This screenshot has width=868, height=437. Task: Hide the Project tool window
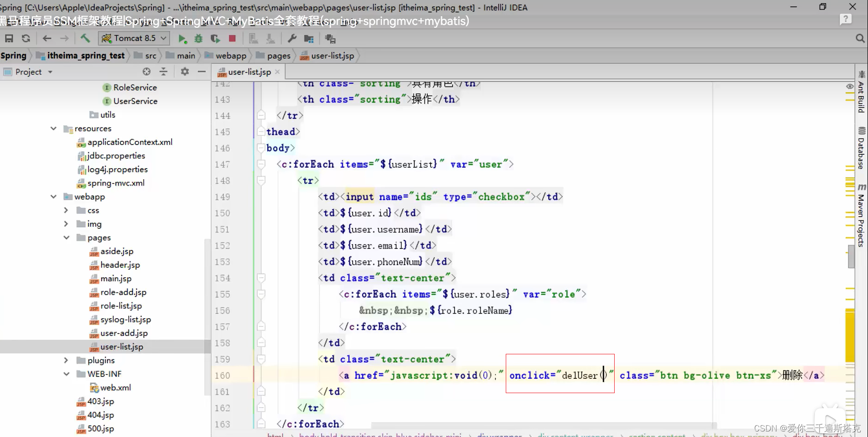coord(201,72)
